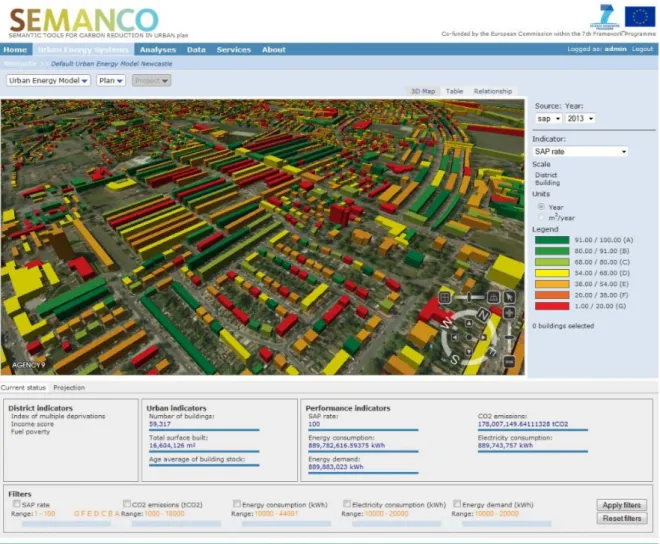Click the four-square grid map control icon
Viewport: 660px width, 544px height.
pyautogui.click(x=444, y=298)
